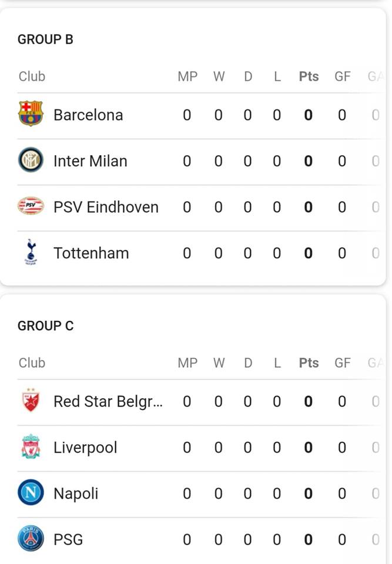Click the Inter Milan club logo
The height and width of the screenshot is (564, 392).
coord(31,160)
